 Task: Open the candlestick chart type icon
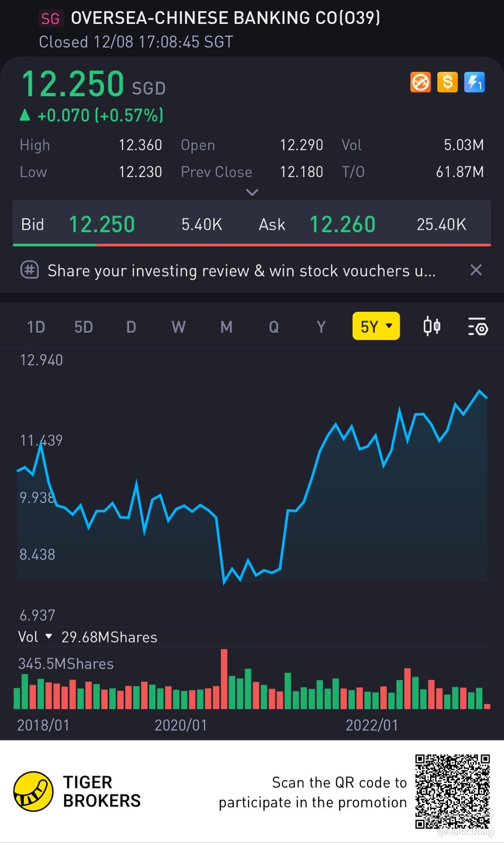click(x=432, y=326)
